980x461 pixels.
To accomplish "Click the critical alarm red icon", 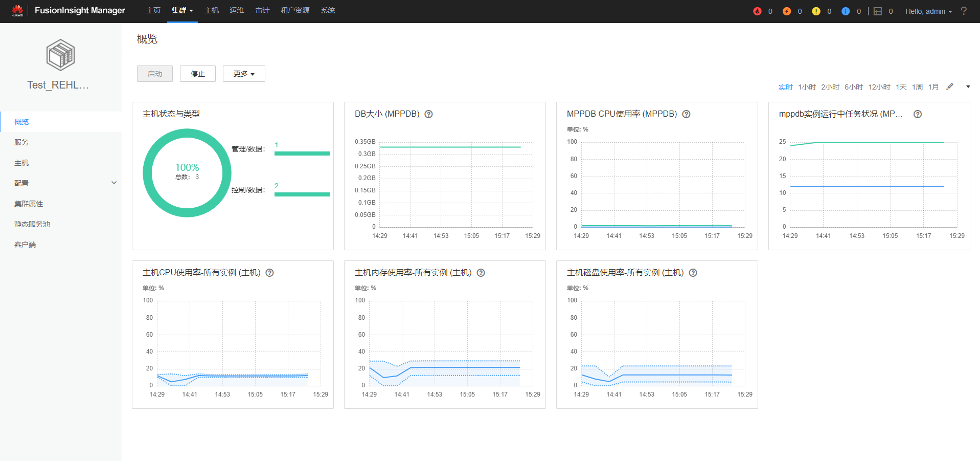I will pyautogui.click(x=757, y=11).
